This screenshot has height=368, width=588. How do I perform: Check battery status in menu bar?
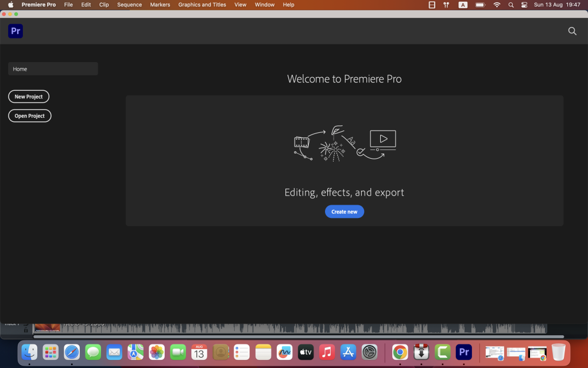pyautogui.click(x=481, y=5)
